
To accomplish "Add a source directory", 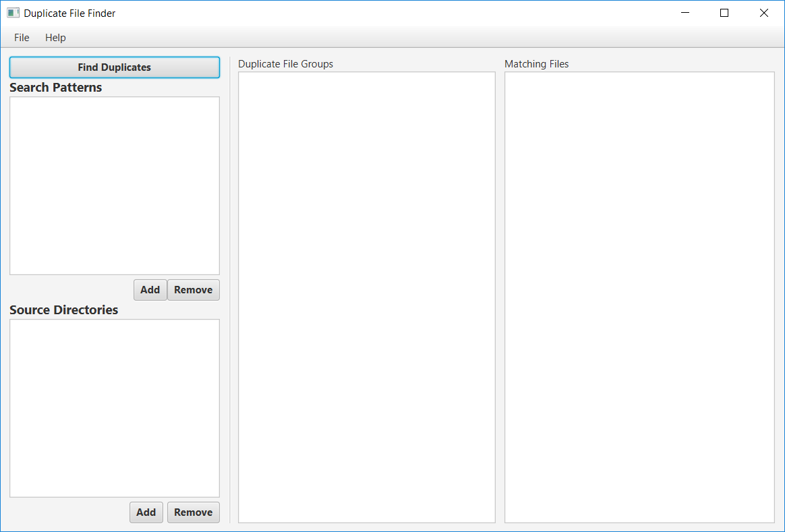I will [x=146, y=512].
